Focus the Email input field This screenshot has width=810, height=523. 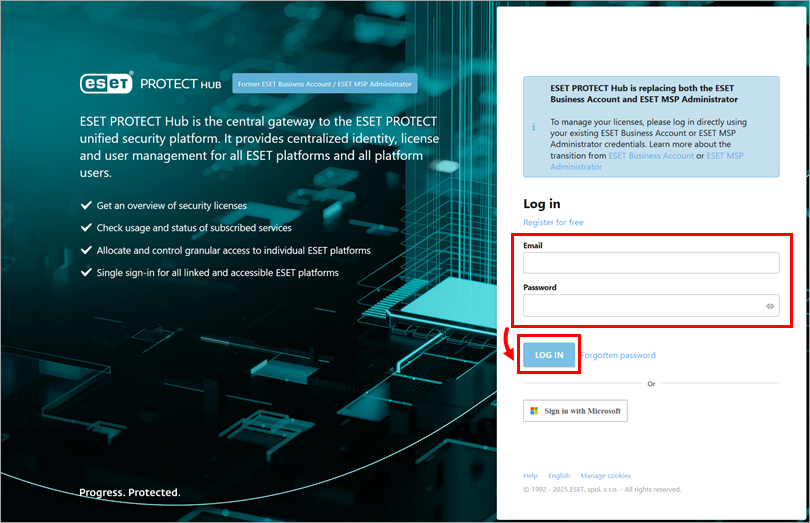650,263
